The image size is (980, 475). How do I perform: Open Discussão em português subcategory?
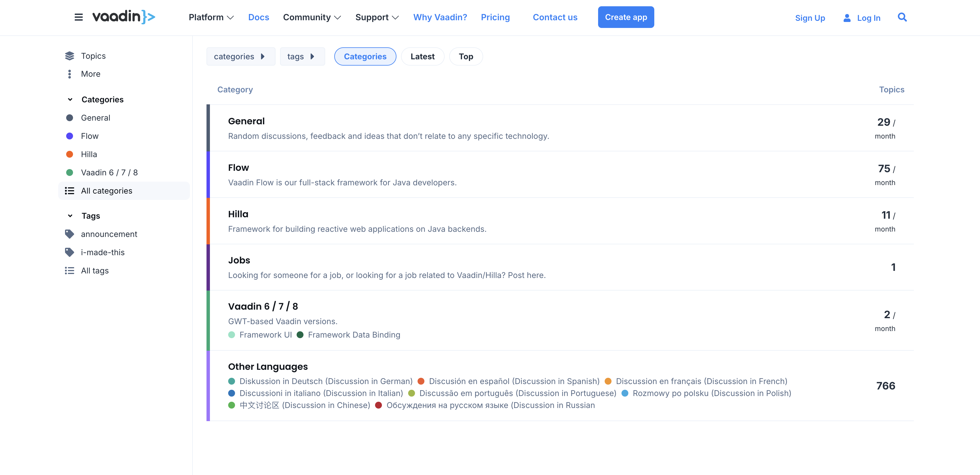pyautogui.click(x=518, y=393)
